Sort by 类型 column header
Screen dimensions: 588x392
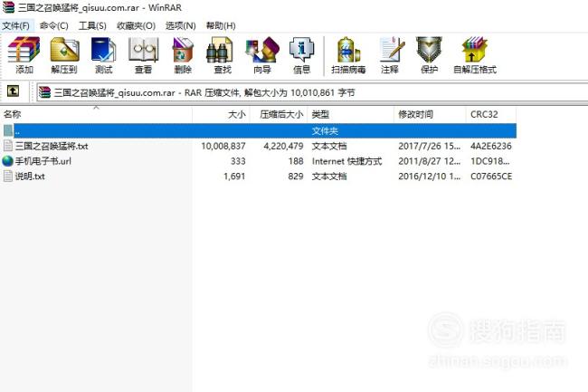coord(350,114)
